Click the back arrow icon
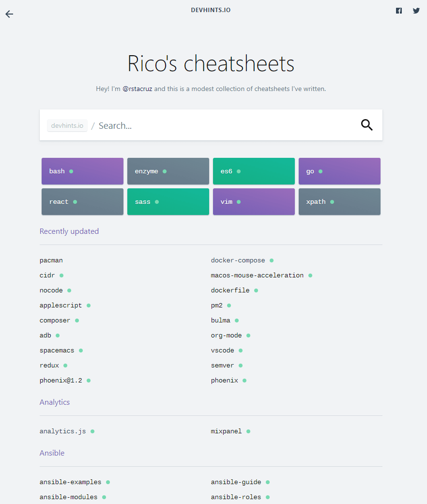The width and height of the screenshot is (427, 504). coord(9,14)
